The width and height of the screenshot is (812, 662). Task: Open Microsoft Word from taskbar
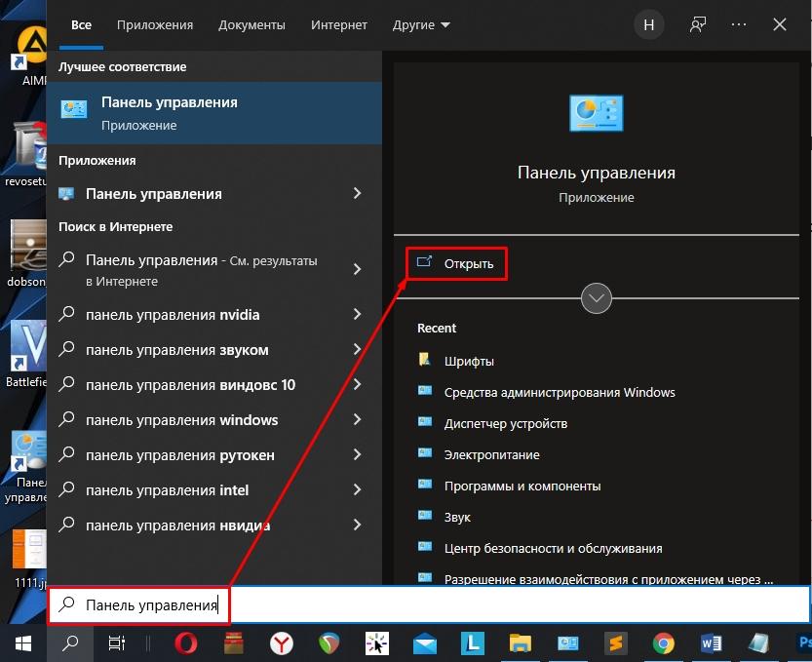click(711, 643)
